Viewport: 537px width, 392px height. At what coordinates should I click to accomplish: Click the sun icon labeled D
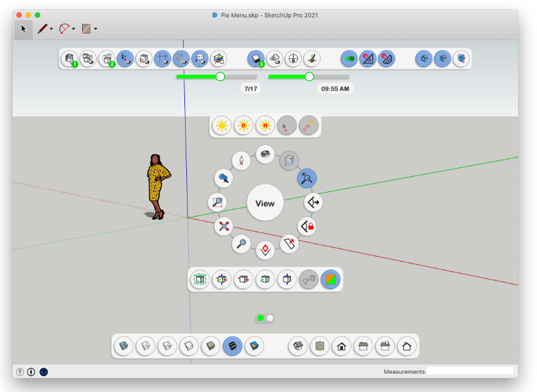tap(243, 125)
